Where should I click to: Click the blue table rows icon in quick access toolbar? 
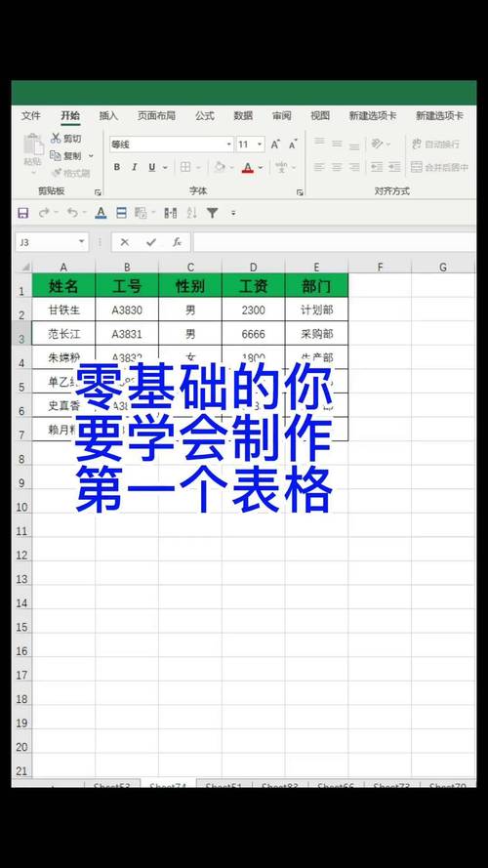(x=122, y=213)
